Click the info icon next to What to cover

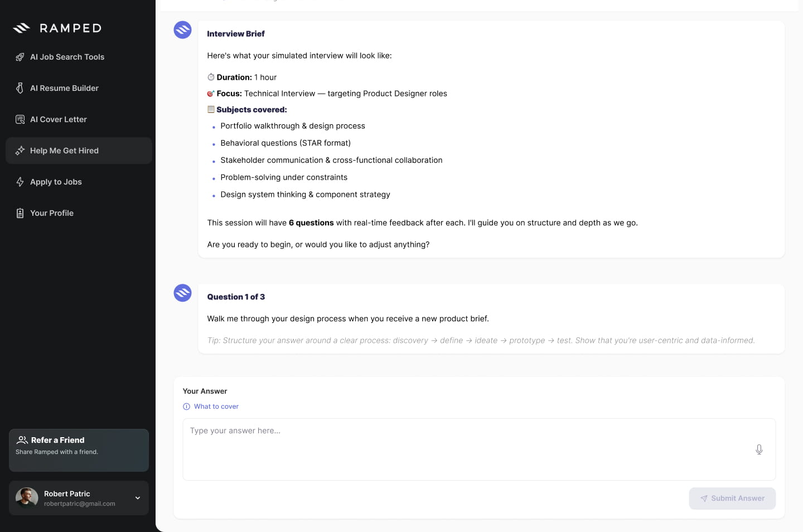[x=187, y=407]
